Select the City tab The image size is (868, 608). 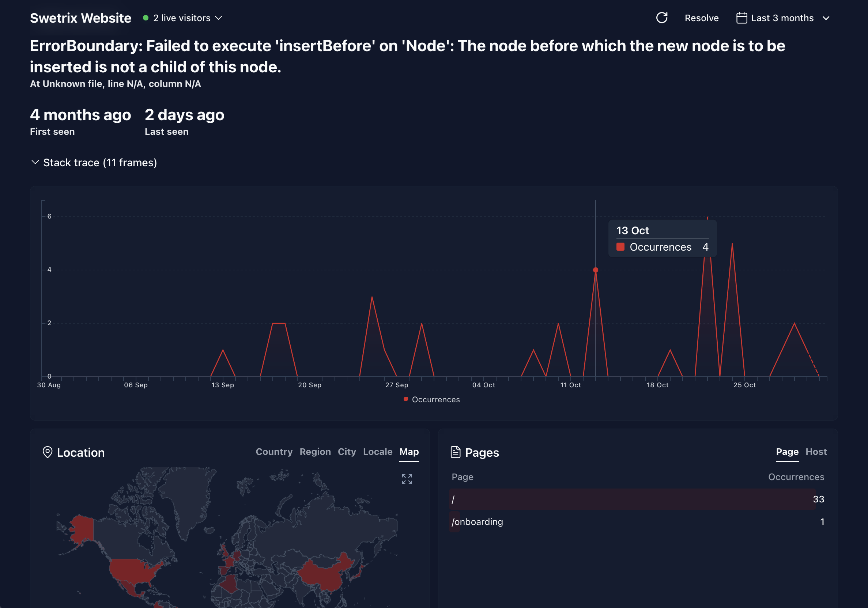(x=347, y=452)
